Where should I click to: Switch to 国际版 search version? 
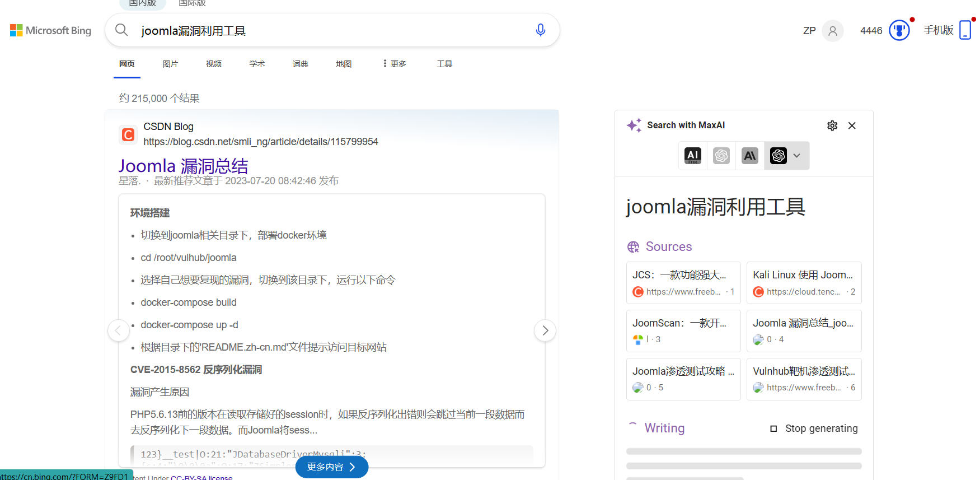[x=192, y=3]
